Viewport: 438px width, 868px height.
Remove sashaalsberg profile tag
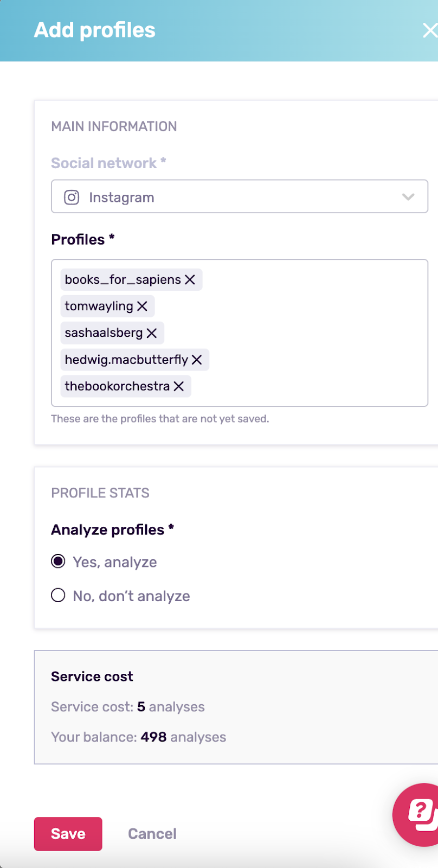point(152,333)
